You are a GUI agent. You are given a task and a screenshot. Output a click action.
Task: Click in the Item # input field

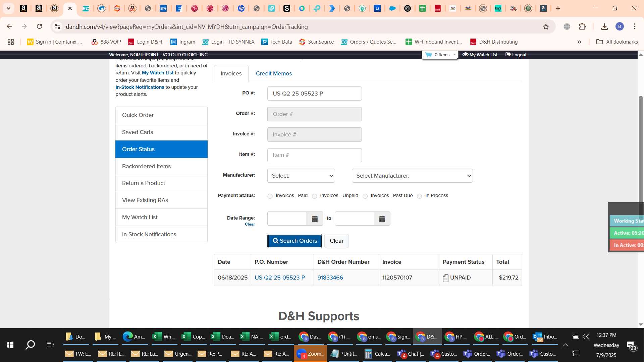pyautogui.click(x=314, y=155)
